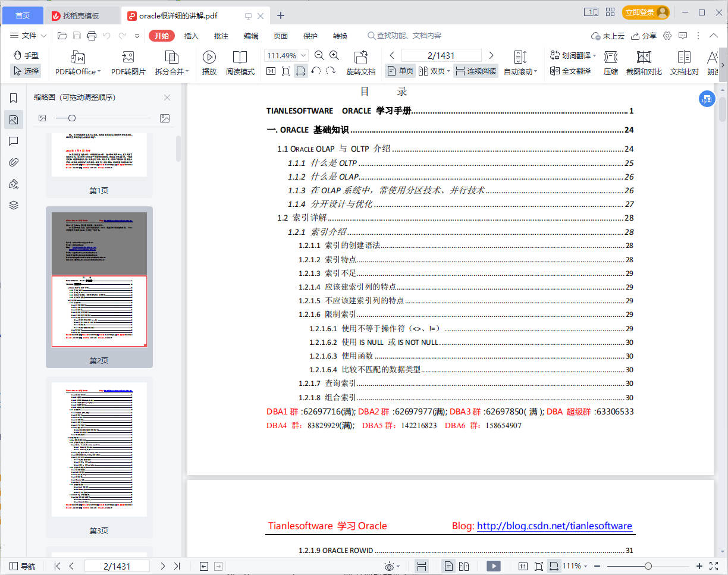Switch to the 批注 annotation tab
This screenshot has width=728, height=575.
(221, 36)
